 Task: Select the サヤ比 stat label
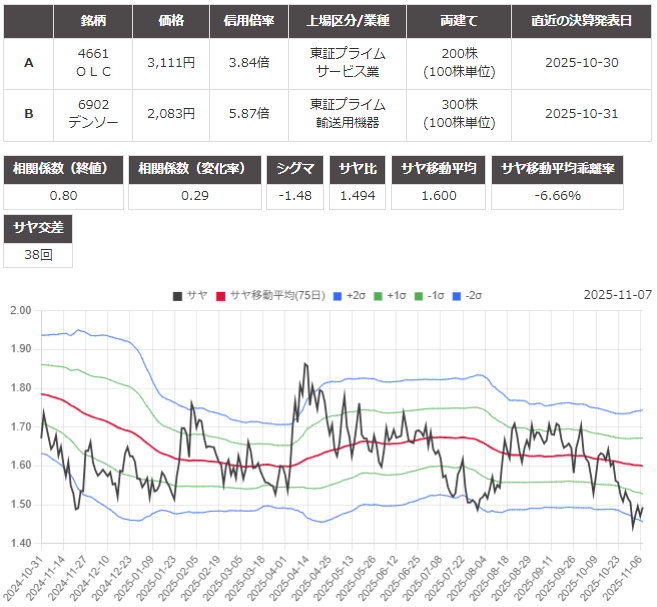coord(357,168)
